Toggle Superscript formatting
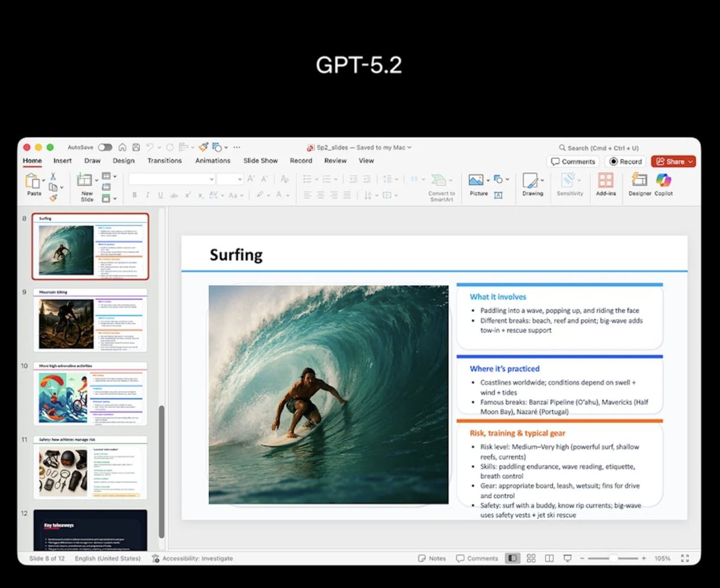720x588 pixels. (x=188, y=195)
